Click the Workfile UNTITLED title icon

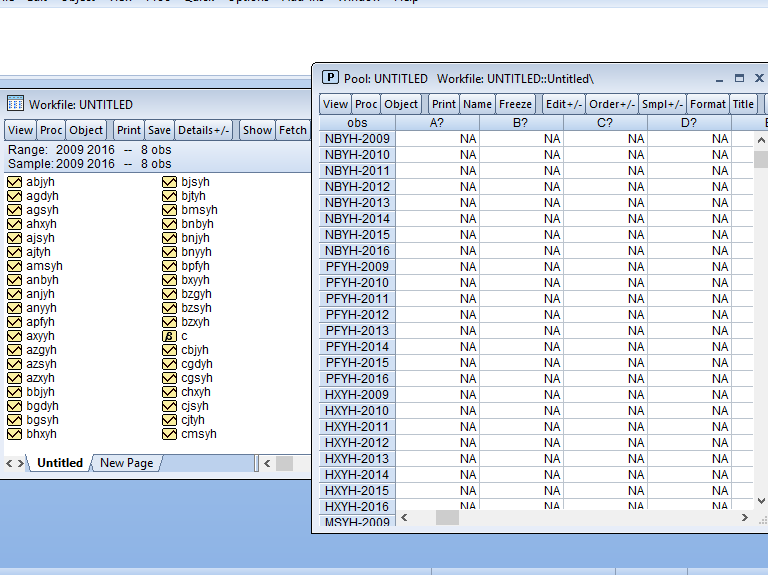[x=15, y=104]
